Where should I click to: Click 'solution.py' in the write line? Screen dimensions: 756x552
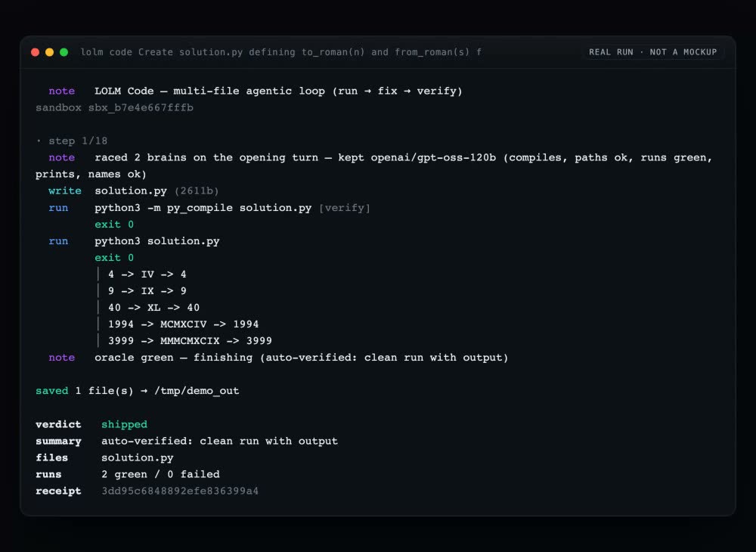(x=131, y=191)
